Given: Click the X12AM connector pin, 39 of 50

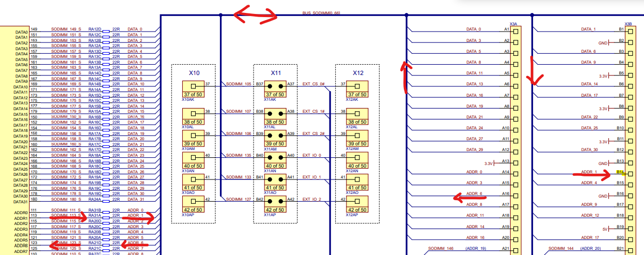Looking at the screenshot, I should coord(357,140).
